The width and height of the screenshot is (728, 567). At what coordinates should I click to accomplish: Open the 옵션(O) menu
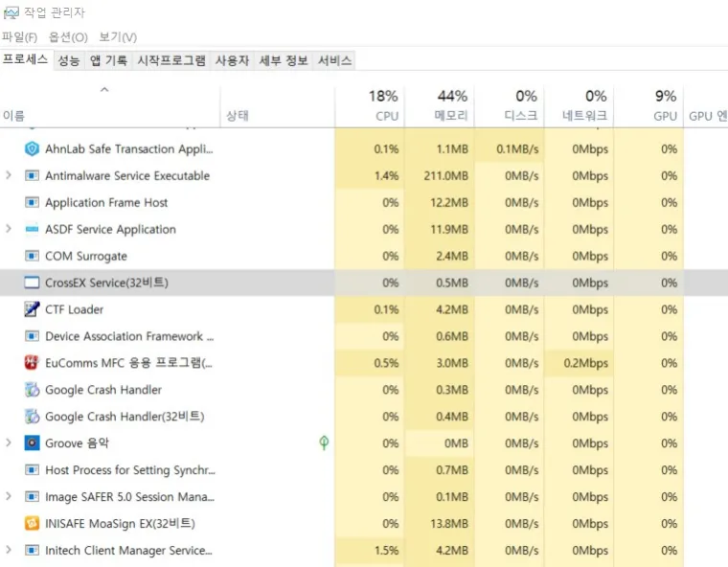click(68, 37)
